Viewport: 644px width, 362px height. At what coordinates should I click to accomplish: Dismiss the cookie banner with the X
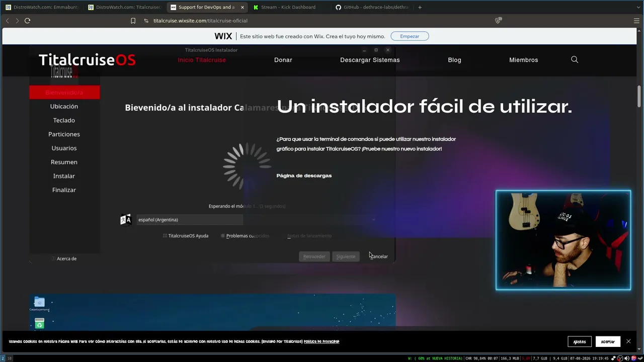[628, 341]
